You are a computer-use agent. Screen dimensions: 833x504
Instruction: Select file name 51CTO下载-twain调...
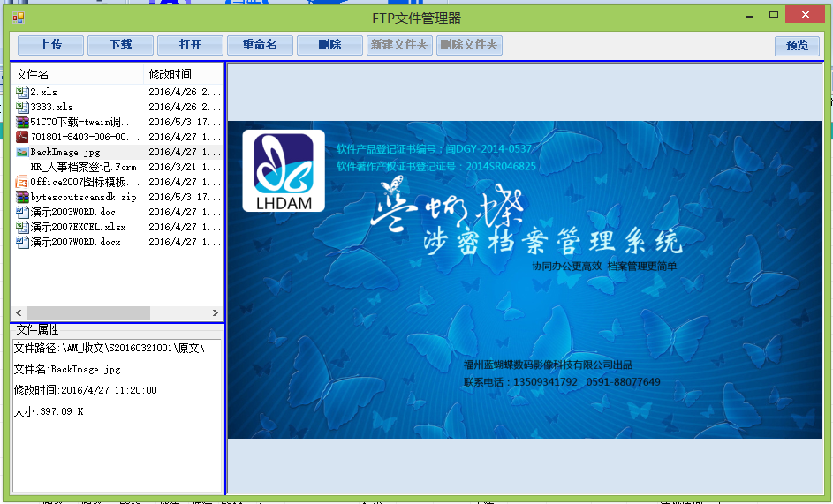tap(82, 122)
